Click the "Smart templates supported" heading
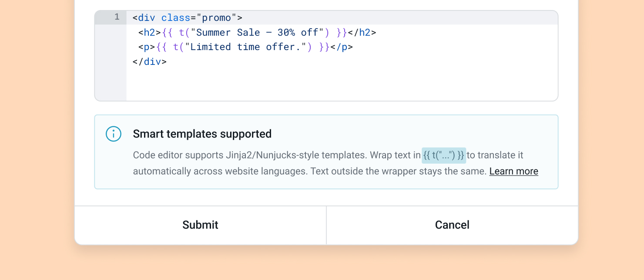This screenshot has width=644, height=280. coord(202,134)
